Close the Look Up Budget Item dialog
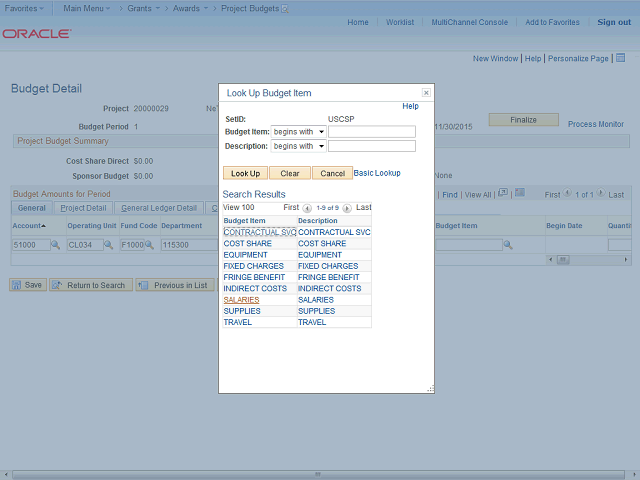 [426, 92]
